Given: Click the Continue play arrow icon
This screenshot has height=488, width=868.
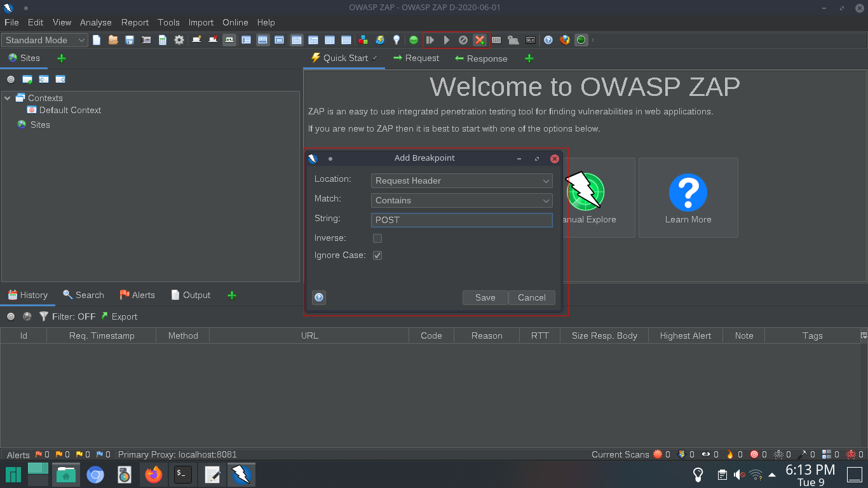Looking at the screenshot, I should [447, 40].
